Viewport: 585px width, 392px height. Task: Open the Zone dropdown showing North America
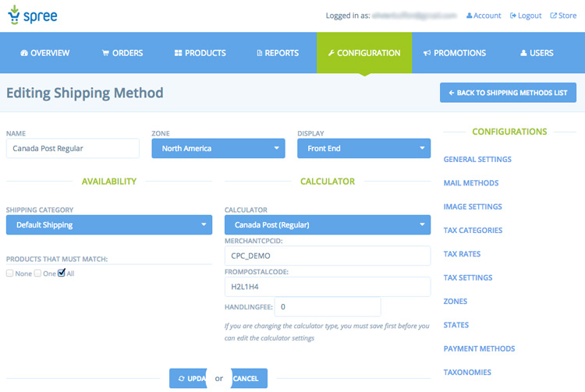pyautogui.click(x=218, y=148)
